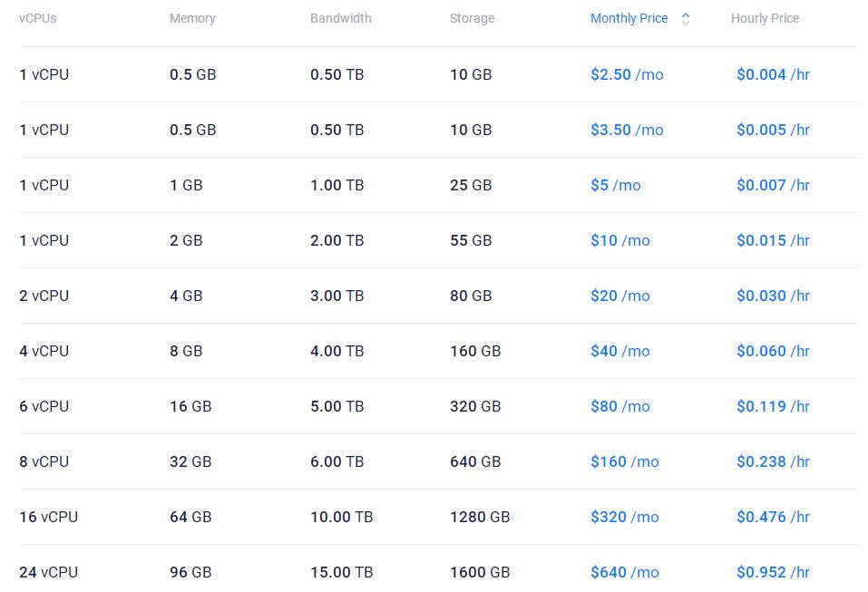Click the Storage column header
868x592 pixels.
pyautogui.click(x=472, y=19)
